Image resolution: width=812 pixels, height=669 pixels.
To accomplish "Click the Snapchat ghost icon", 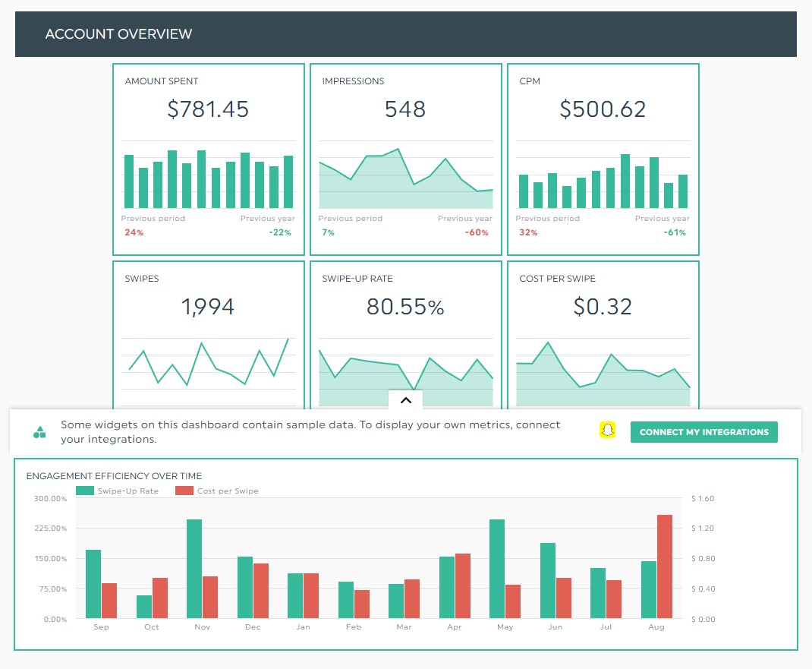I will [x=607, y=430].
